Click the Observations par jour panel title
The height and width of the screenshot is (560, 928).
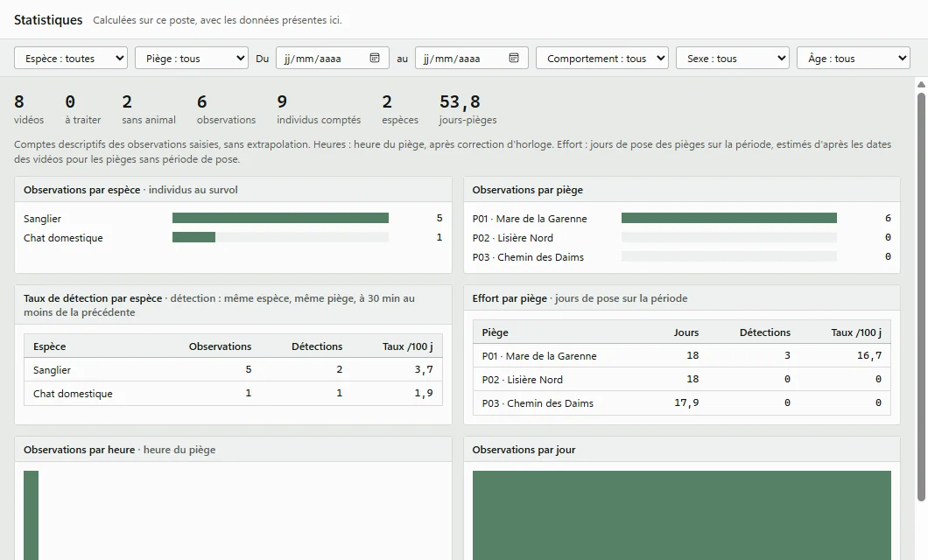tap(524, 450)
